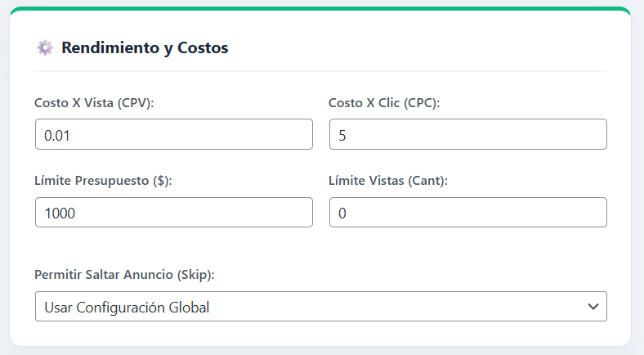
Task: Click the Límite Vistas (Cant) label
Action: point(387,181)
